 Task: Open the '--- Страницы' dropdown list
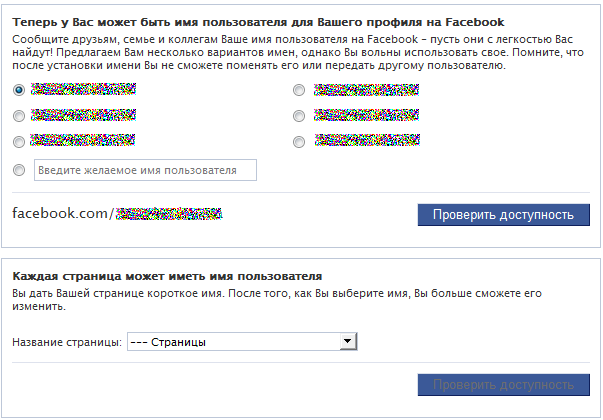pyautogui.click(x=242, y=342)
